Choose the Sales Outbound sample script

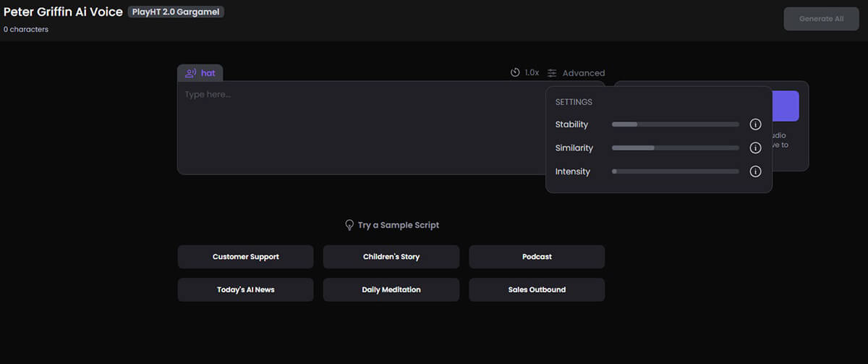coord(537,290)
